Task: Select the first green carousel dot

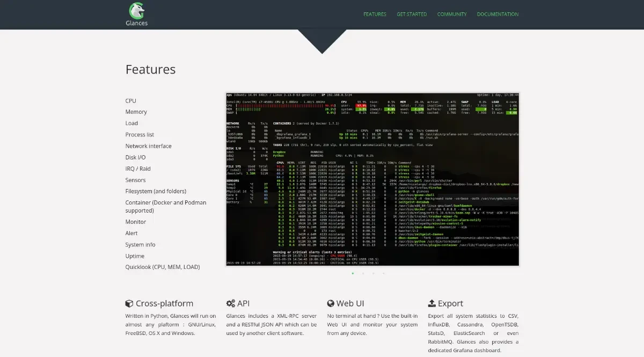Action: (x=353, y=273)
